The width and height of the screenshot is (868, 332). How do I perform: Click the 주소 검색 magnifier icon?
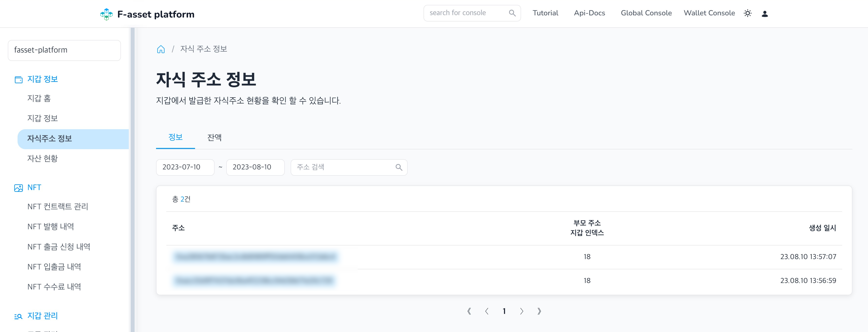399,167
